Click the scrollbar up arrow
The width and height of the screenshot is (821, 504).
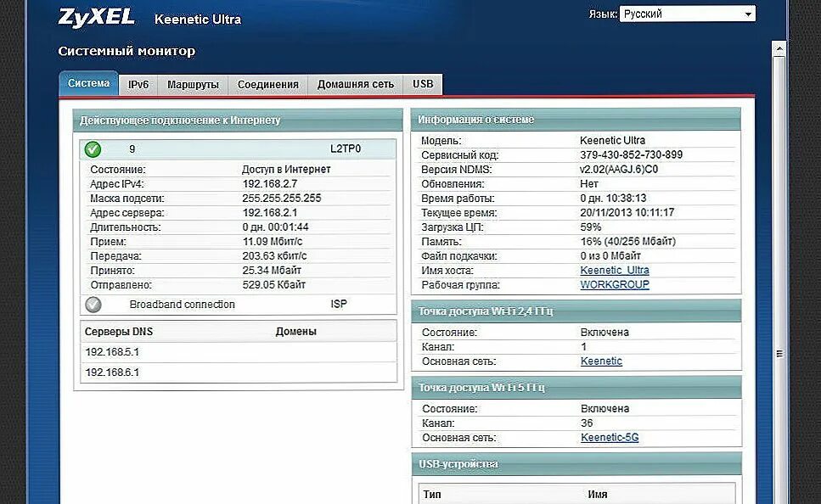(779, 48)
